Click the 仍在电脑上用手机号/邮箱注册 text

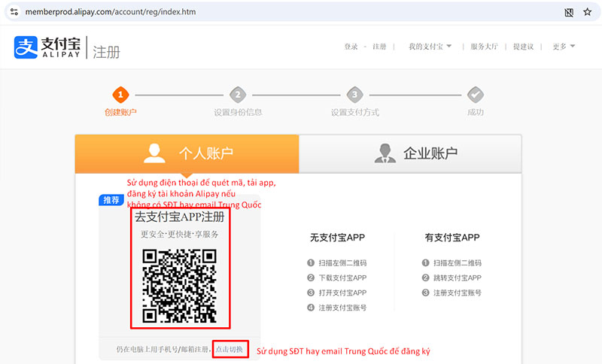(x=163, y=350)
